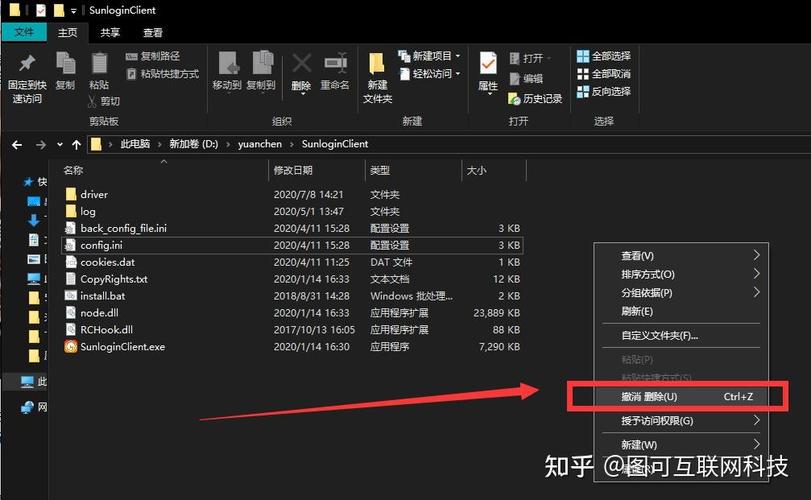Click Network icon in navigation sidebar
Viewport: 811px width, 500px height.
(x=27, y=407)
